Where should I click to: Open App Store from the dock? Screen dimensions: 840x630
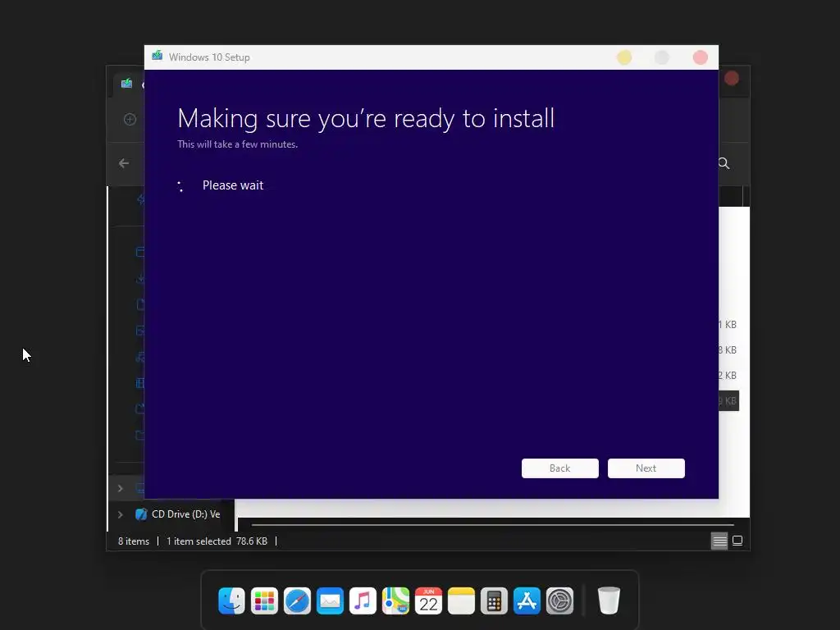527,600
